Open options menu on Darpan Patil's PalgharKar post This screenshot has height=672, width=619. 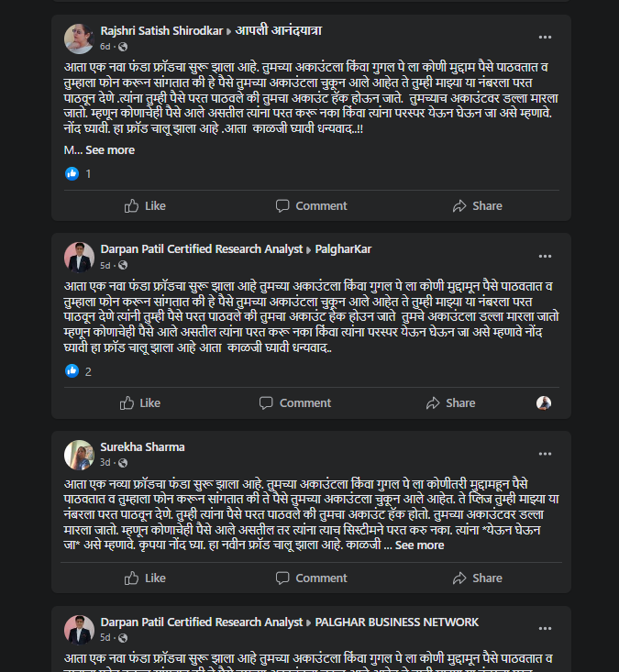[x=545, y=256]
